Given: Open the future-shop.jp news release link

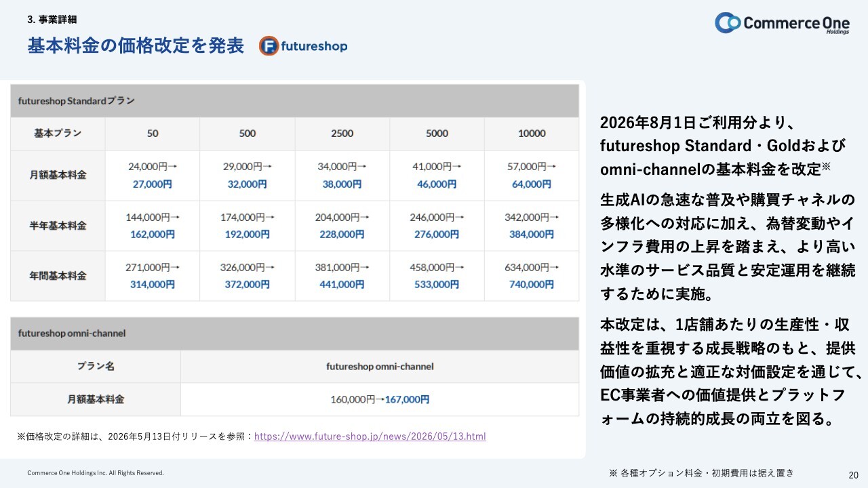Looking at the screenshot, I should [370, 436].
